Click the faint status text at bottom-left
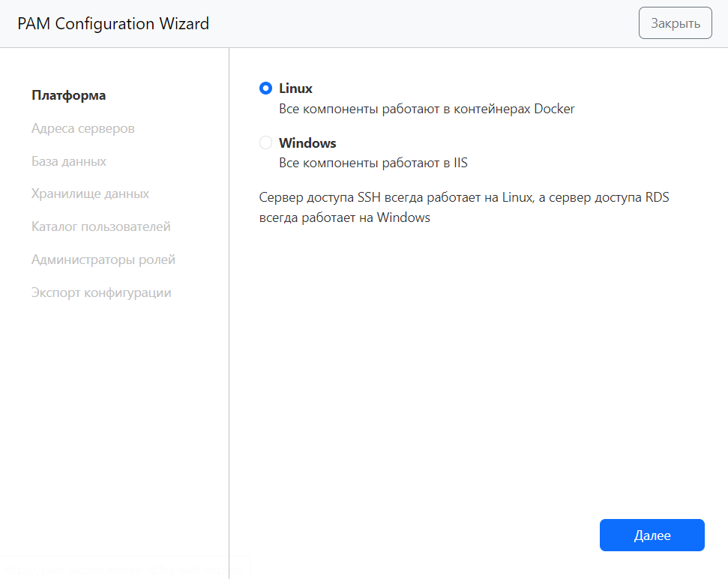Screen dimensions: 728x579 pyautogui.click(x=120, y=571)
